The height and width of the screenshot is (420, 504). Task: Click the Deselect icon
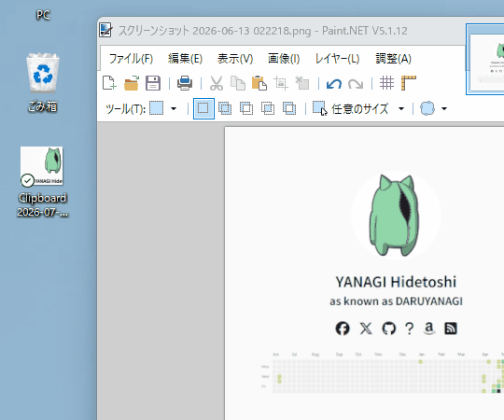(302, 83)
